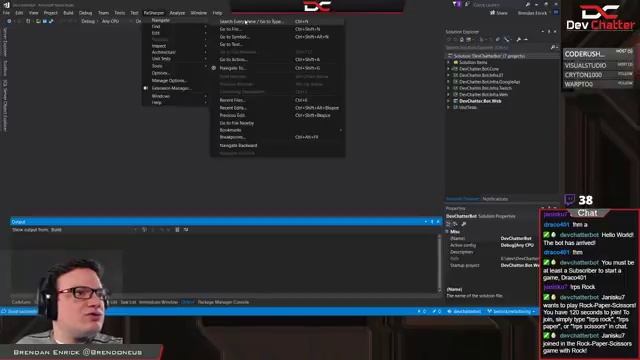Expand Solution Items folder
640x360 pixels.
[449, 62]
